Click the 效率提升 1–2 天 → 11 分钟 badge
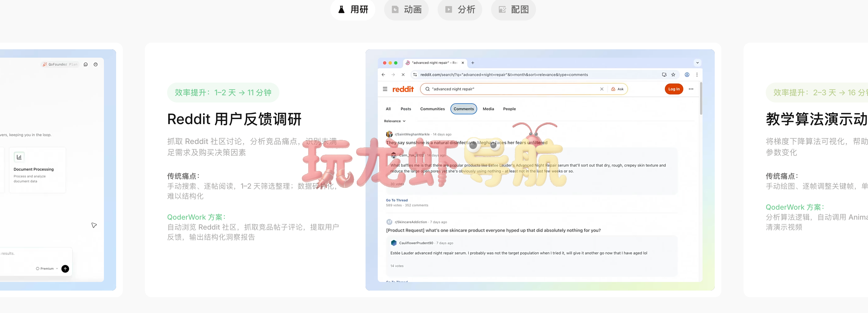The width and height of the screenshot is (868, 313). pyautogui.click(x=223, y=93)
